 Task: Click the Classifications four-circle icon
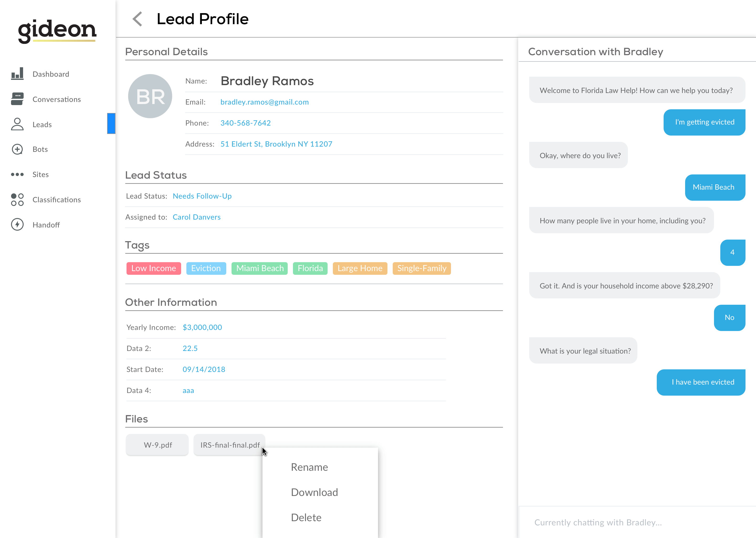click(x=17, y=199)
